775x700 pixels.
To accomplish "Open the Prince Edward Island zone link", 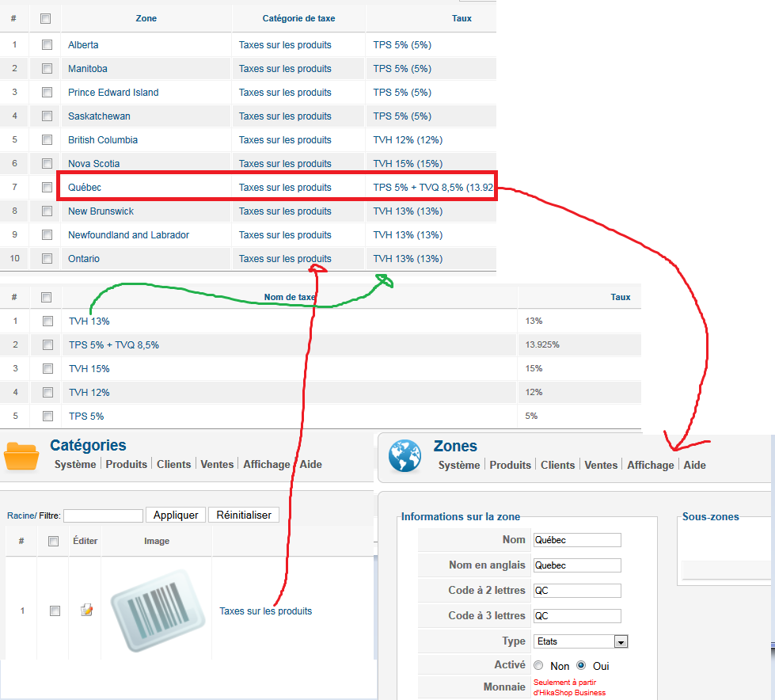I will [113, 93].
